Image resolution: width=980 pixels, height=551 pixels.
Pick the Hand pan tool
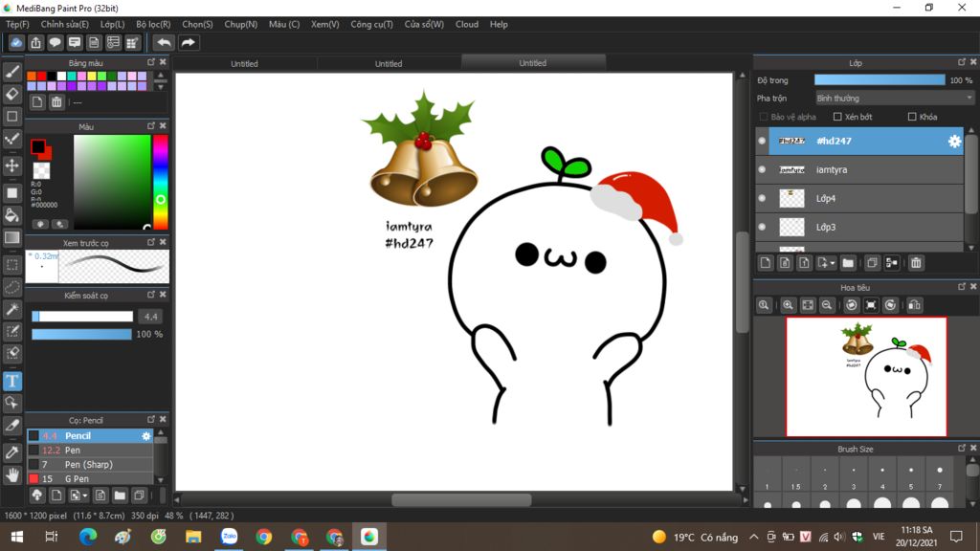click(x=11, y=475)
